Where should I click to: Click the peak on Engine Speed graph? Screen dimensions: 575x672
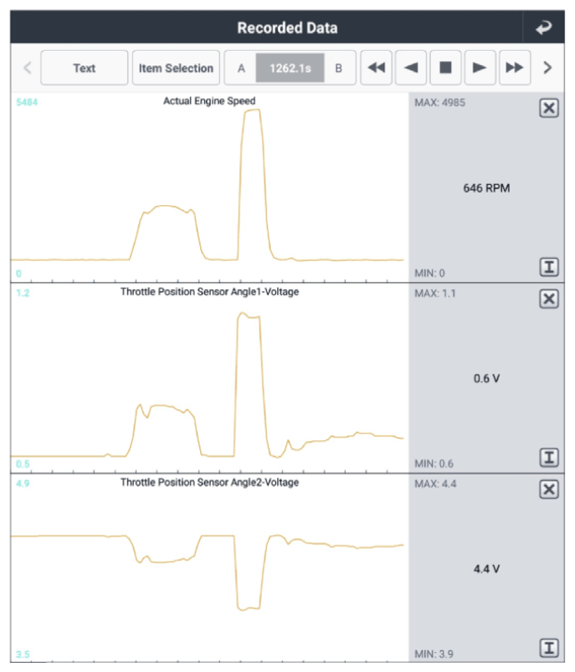coord(252,111)
